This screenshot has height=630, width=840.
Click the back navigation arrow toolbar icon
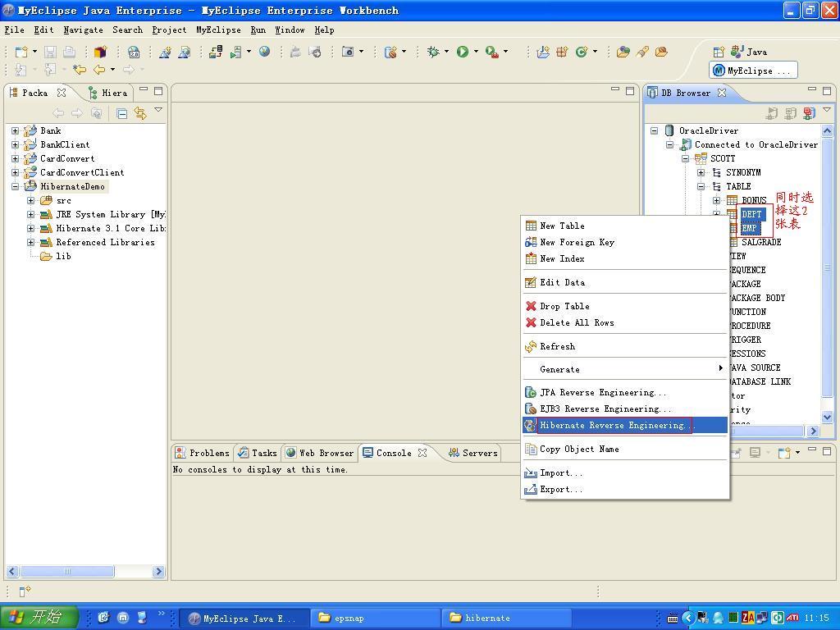[x=99, y=69]
